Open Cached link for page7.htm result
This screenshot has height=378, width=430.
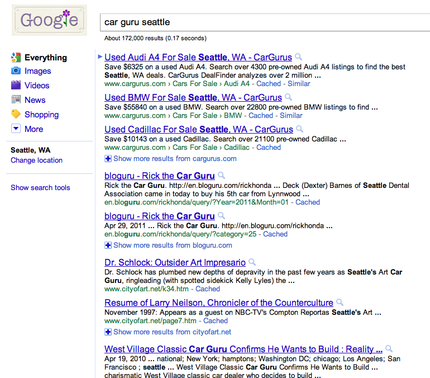click(x=216, y=321)
